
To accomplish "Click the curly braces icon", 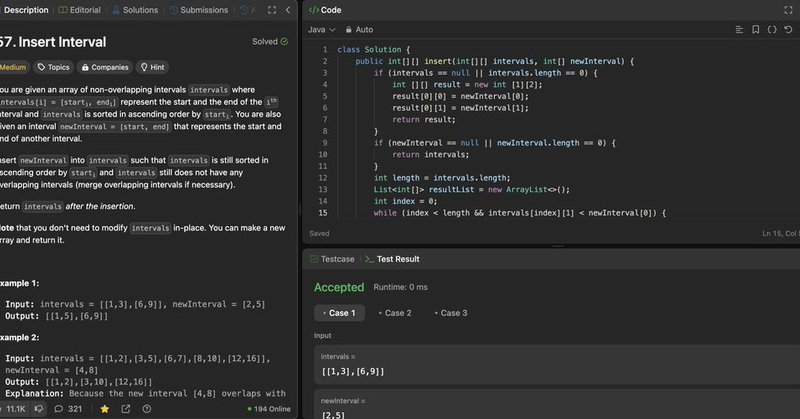I will [x=772, y=30].
